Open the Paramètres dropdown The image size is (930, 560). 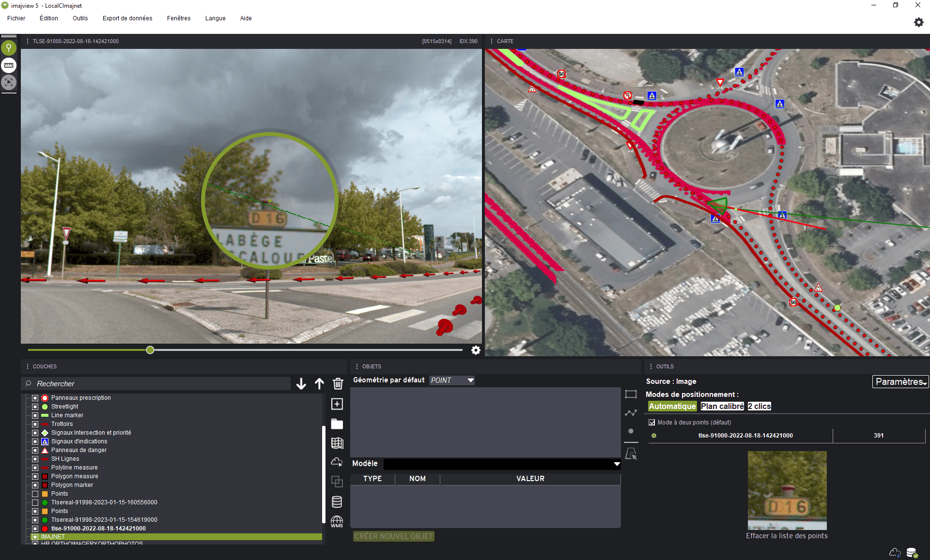tap(900, 382)
